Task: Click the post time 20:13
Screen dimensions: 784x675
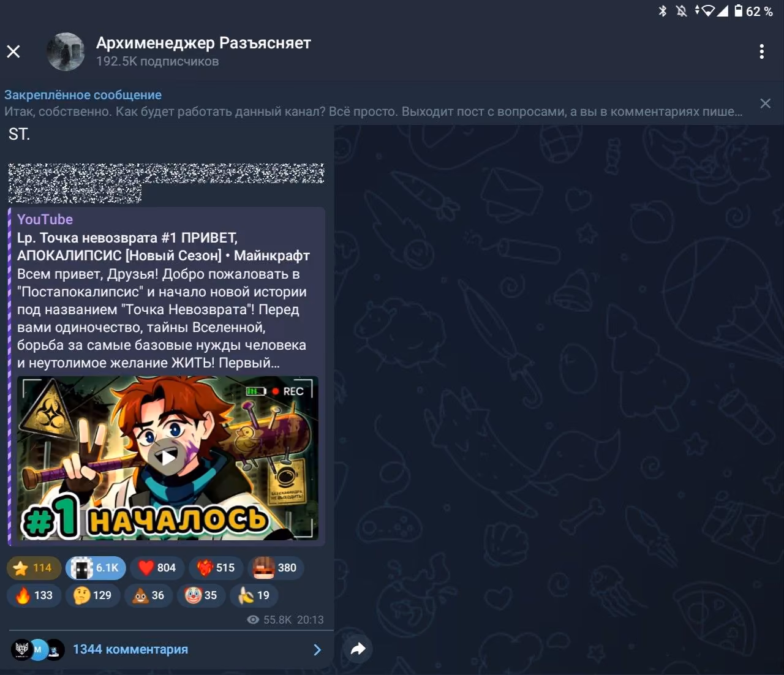Action: [x=310, y=620]
